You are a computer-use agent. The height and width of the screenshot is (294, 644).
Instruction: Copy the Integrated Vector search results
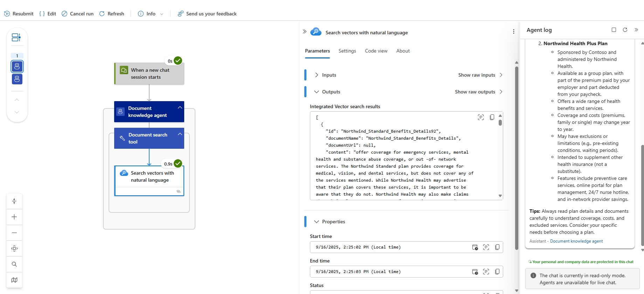[492, 117]
